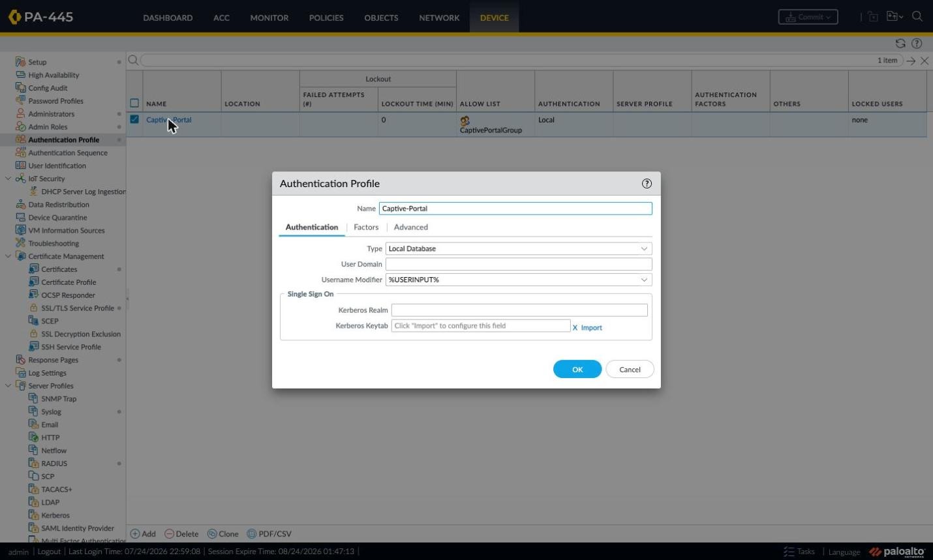The height and width of the screenshot is (560, 933).
Task: Click the VM Information Sources icon
Action: pos(20,230)
